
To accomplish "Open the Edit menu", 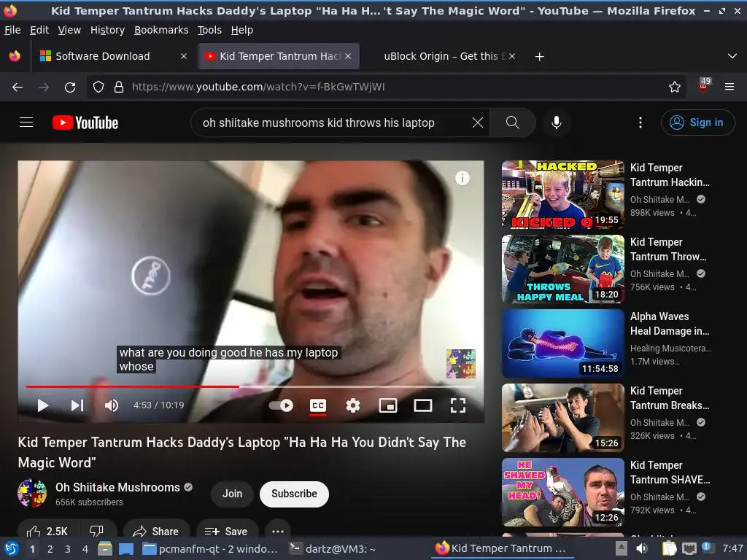I will 39,30.
